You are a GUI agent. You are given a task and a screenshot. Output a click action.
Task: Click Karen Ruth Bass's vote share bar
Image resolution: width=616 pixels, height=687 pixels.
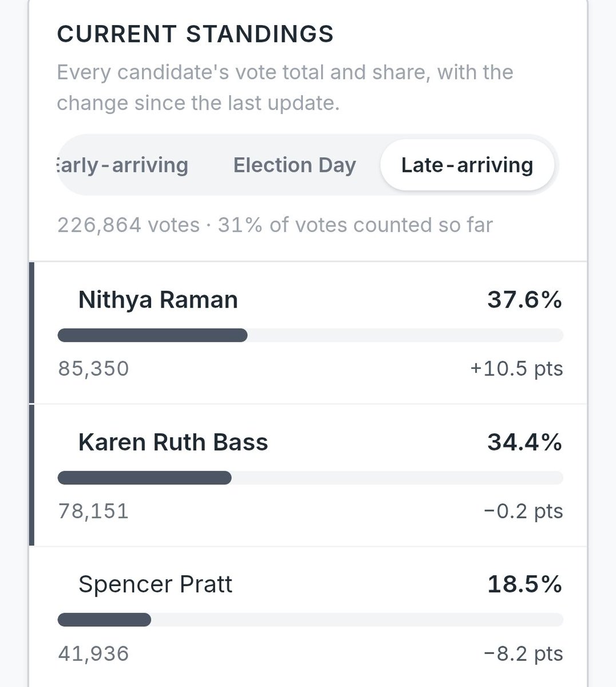click(x=310, y=478)
